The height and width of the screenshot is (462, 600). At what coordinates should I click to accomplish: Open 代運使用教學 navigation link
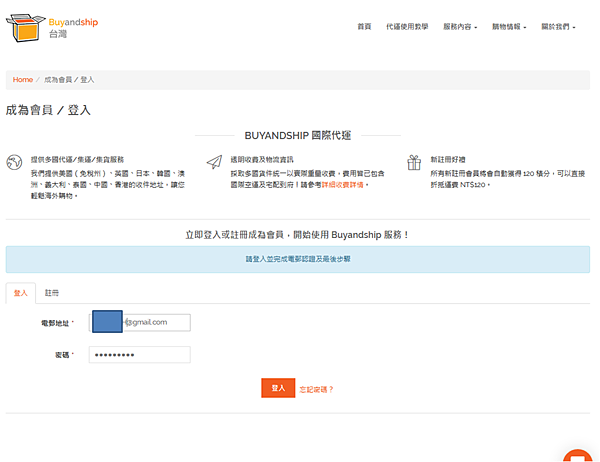click(x=407, y=26)
